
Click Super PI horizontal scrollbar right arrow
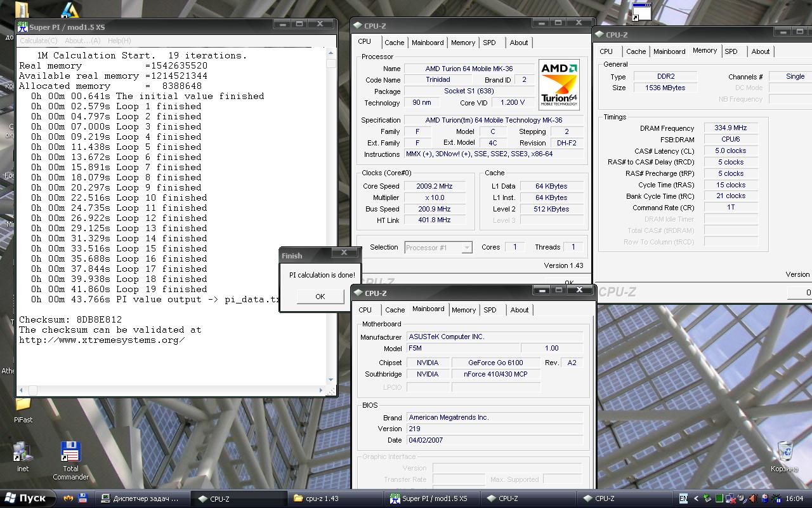(321, 391)
